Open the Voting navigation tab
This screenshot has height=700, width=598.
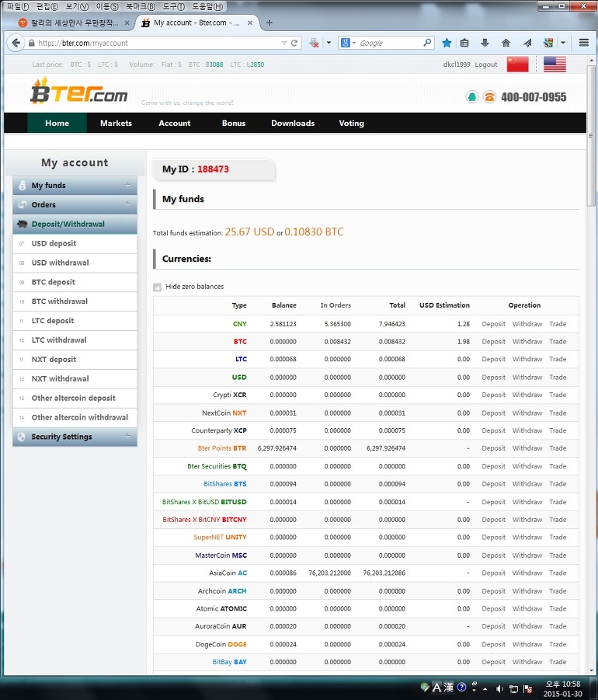tap(351, 124)
